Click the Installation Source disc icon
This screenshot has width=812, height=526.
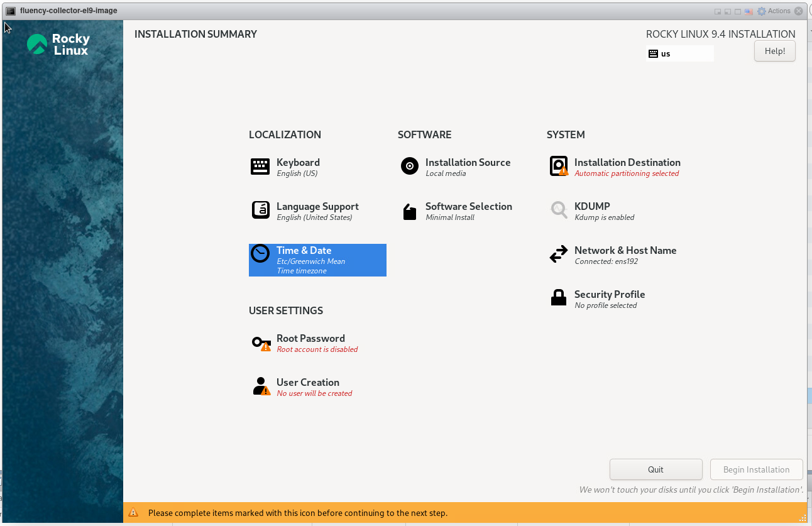(x=410, y=166)
